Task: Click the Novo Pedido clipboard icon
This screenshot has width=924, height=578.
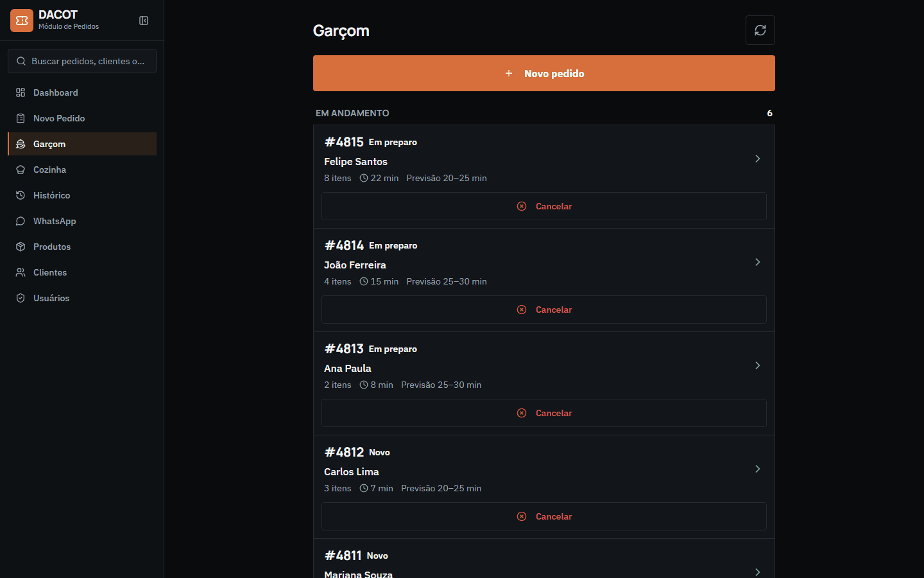Action: [x=21, y=118]
